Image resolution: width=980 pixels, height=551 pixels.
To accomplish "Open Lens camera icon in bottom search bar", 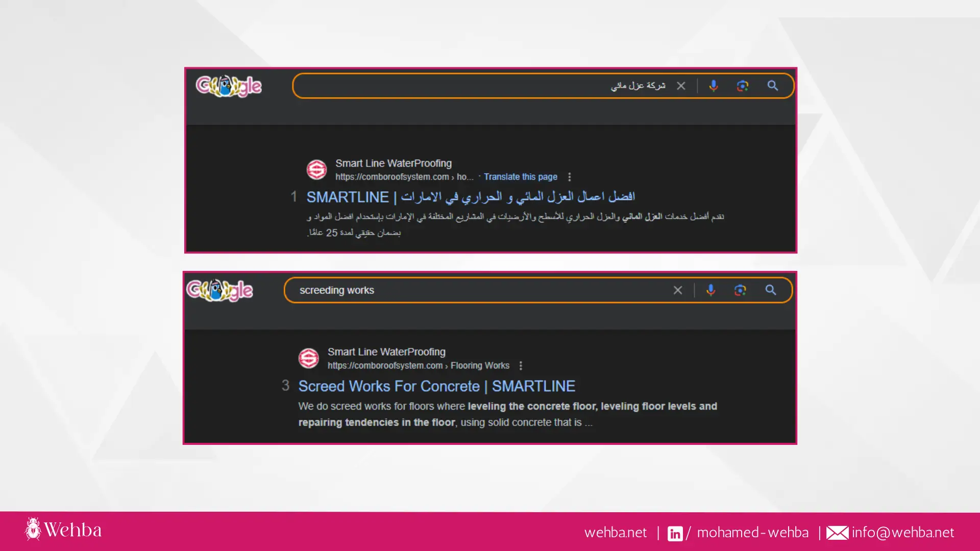I will pos(740,290).
